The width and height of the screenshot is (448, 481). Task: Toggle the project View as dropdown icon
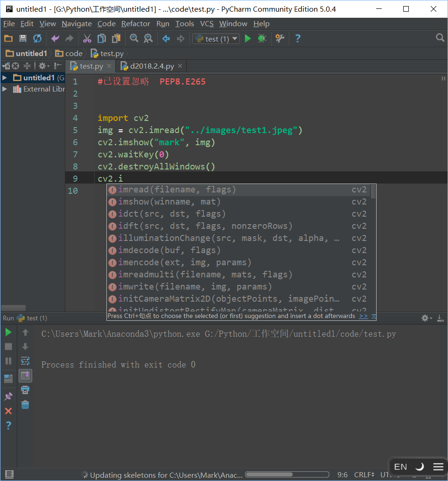6,66
